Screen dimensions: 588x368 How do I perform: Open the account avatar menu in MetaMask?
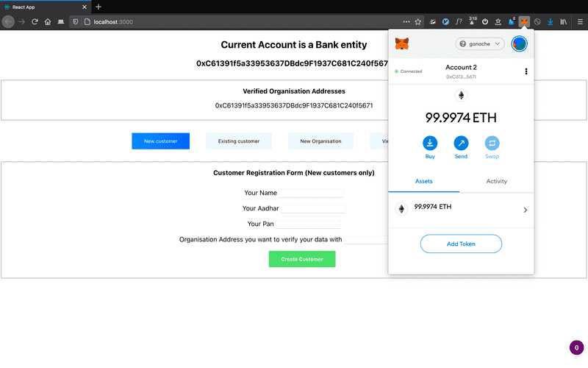[x=519, y=44]
